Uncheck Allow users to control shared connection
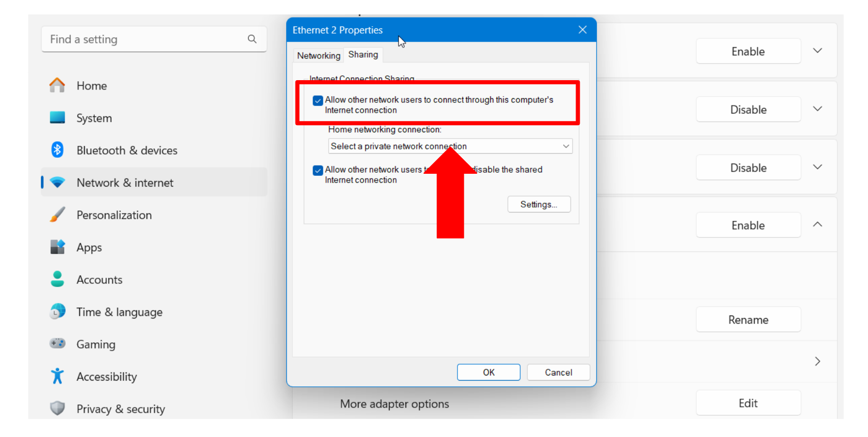The height and width of the screenshot is (437, 868). pyautogui.click(x=318, y=170)
